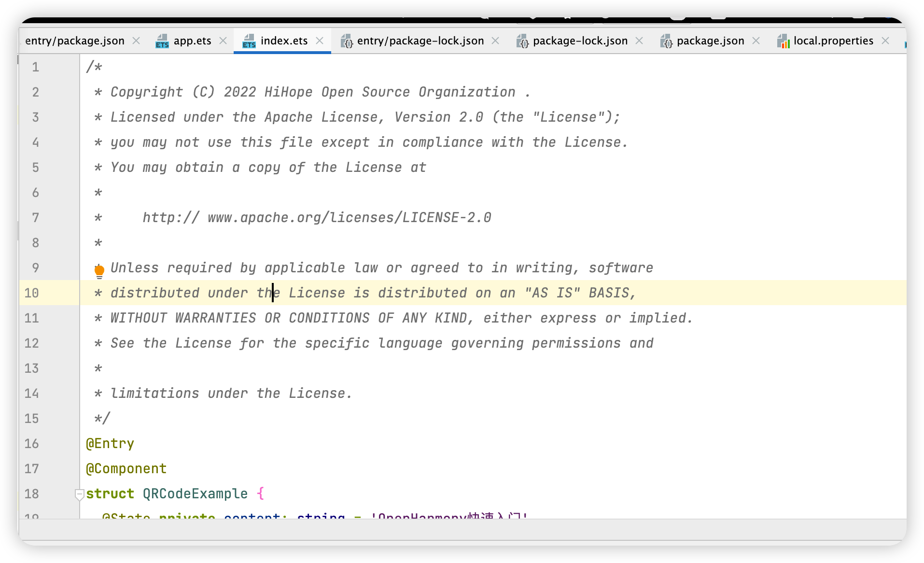The height and width of the screenshot is (563, 924).
Task: Click 'See the License for the specific' line
Action: pos(374,343)
